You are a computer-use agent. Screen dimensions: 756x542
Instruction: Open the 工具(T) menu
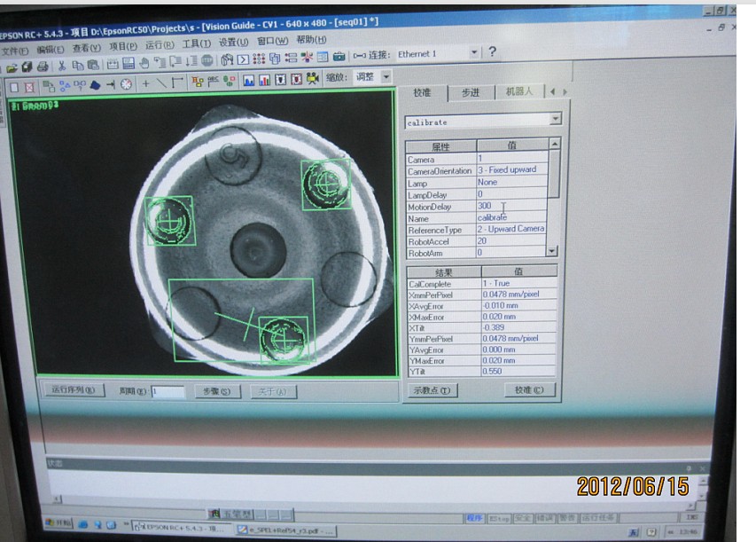196,44
